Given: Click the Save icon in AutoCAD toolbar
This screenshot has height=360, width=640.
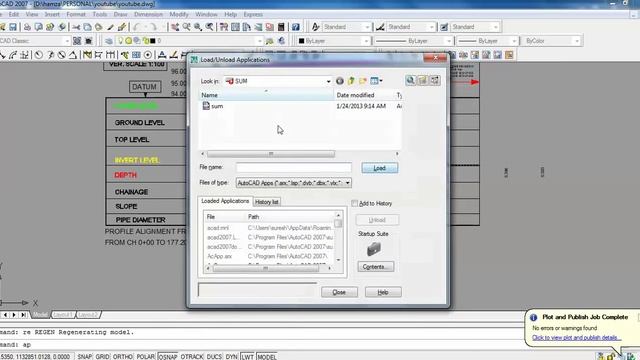Looking at the screenshot, I should click(13, 27).
